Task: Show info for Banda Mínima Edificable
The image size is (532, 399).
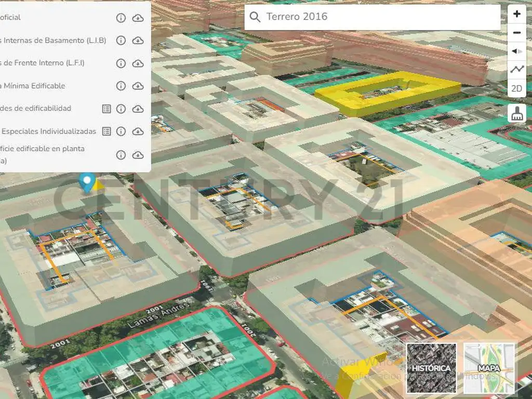Action: click(121, 86)
